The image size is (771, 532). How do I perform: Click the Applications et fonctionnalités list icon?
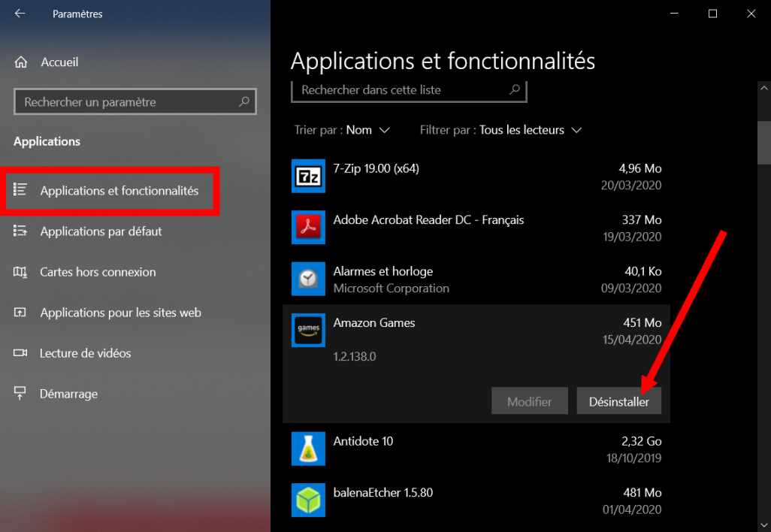coord(20,190)
